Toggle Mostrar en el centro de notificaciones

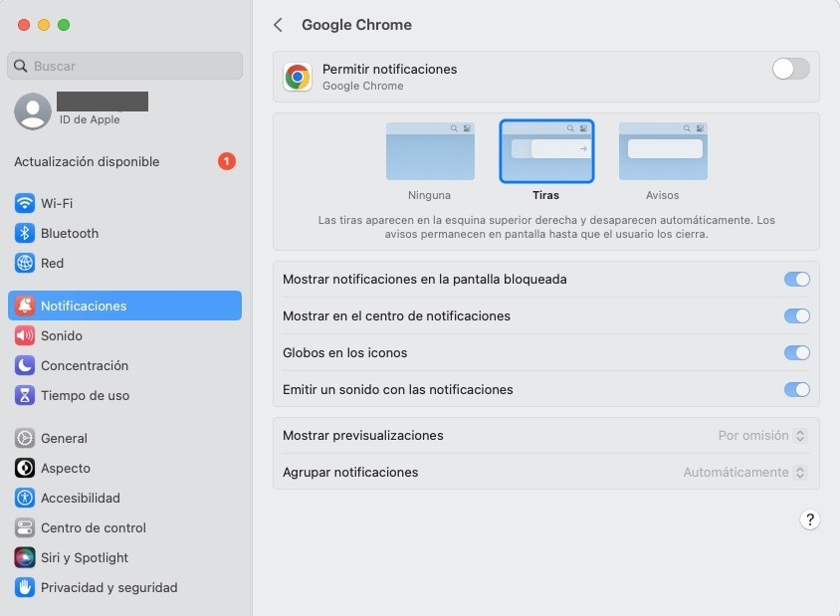click(x=796, y=316)
